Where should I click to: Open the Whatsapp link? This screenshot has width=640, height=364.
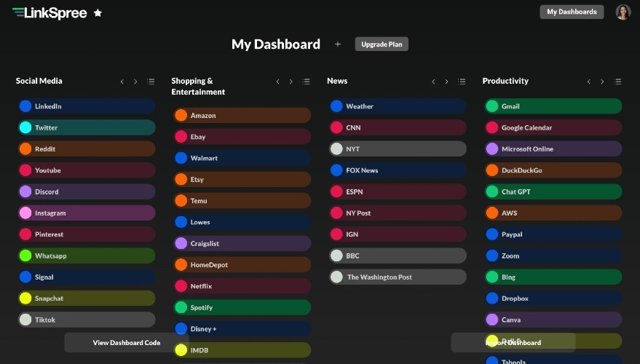click(87, 256)
